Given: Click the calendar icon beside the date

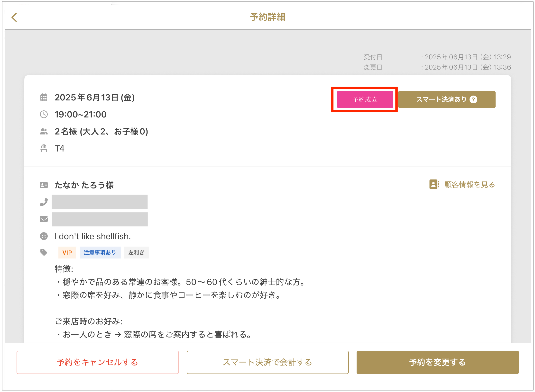Looking at the screenshot, I should pyautogui.click(x=44, y=98).
